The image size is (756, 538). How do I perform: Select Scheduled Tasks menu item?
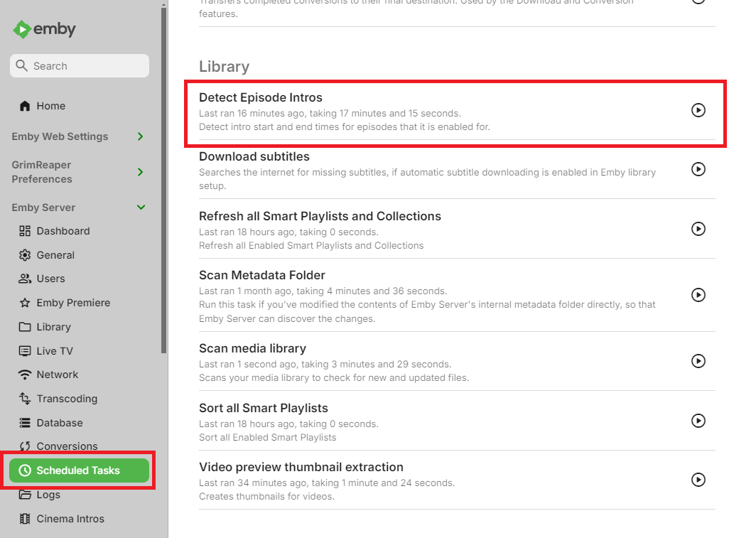point(80,470)
